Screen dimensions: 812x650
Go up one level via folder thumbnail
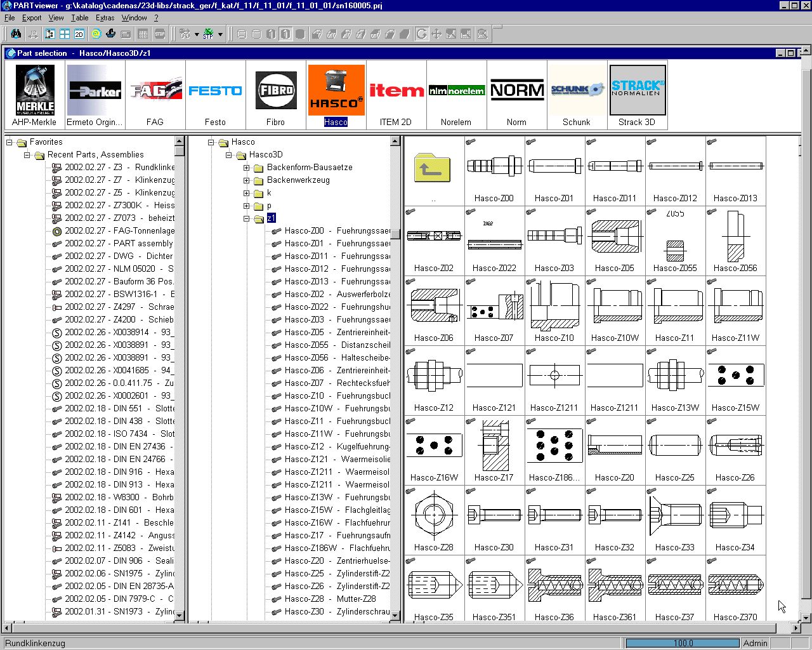[x=434, y=171]
